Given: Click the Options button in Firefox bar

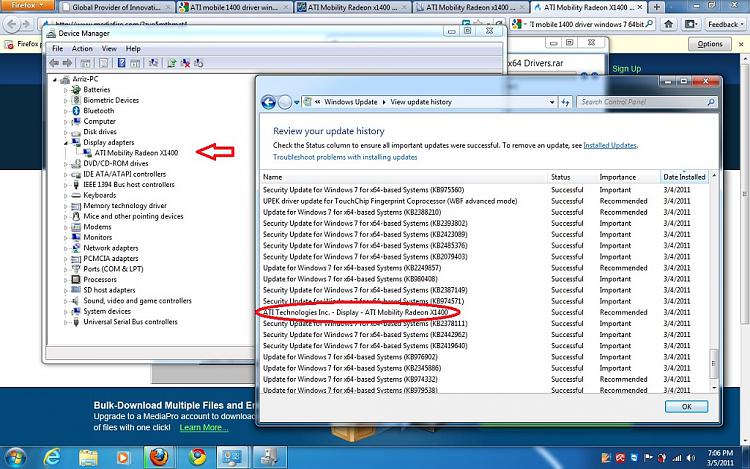Looking at the screenshot, I should pyautogui.click(x=710, y=44).
